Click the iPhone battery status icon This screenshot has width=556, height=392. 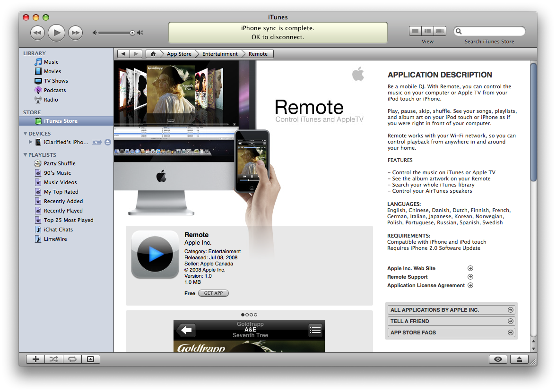point(96,142)
